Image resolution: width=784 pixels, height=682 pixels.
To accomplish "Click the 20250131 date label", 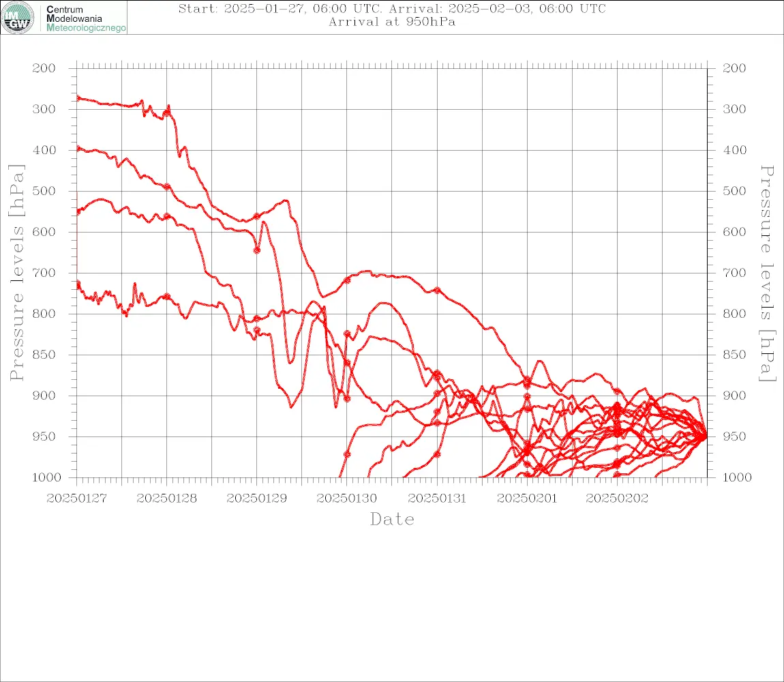I will click(437, 499).
